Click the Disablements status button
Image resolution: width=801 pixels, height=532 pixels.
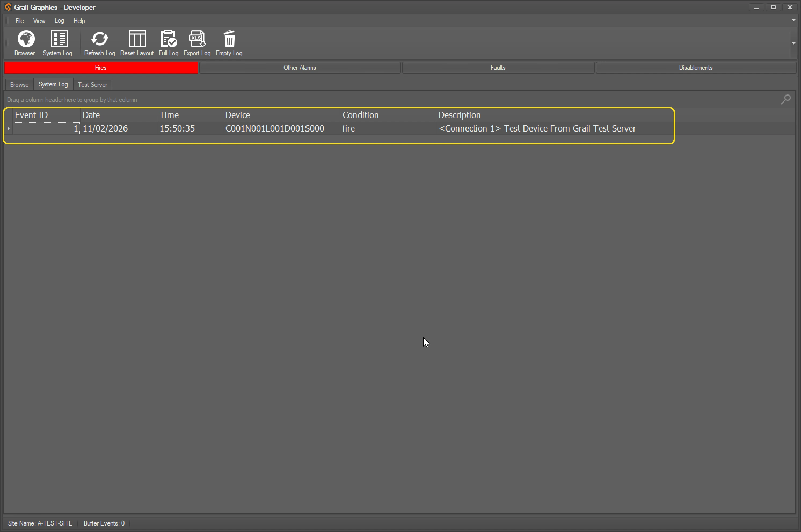(696, 68)
